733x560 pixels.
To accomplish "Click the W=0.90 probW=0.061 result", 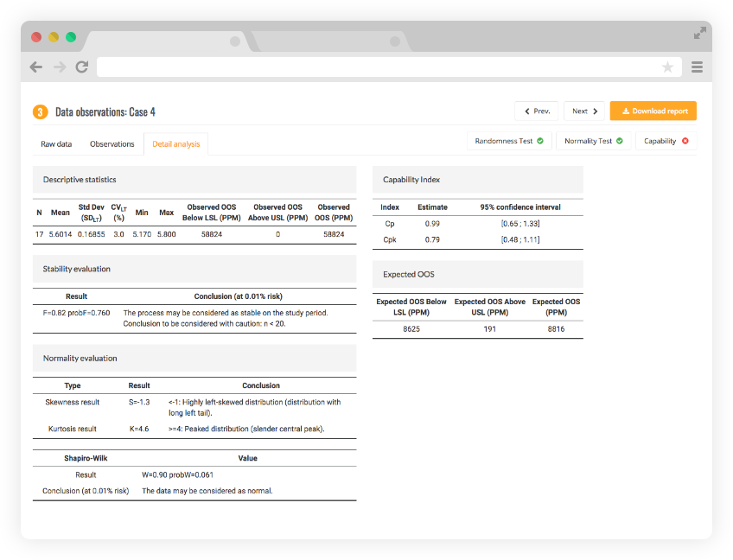I will (x=178, y=475).
